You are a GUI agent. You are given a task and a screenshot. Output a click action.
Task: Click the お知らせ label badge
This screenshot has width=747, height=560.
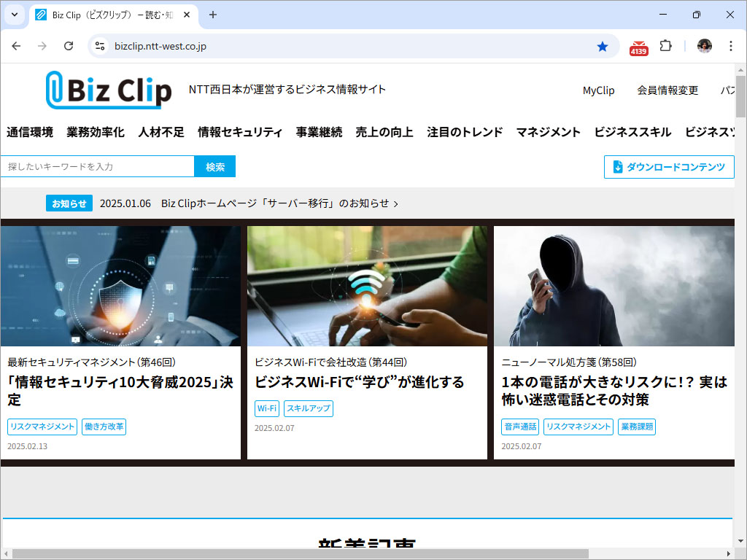pyautogui.click(x=69, y=203)
